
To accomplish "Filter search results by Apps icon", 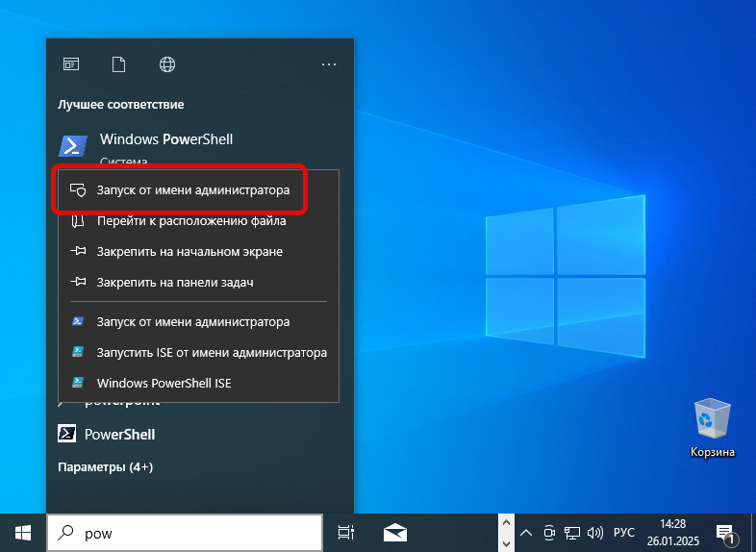I will click(x=71, y=64).
